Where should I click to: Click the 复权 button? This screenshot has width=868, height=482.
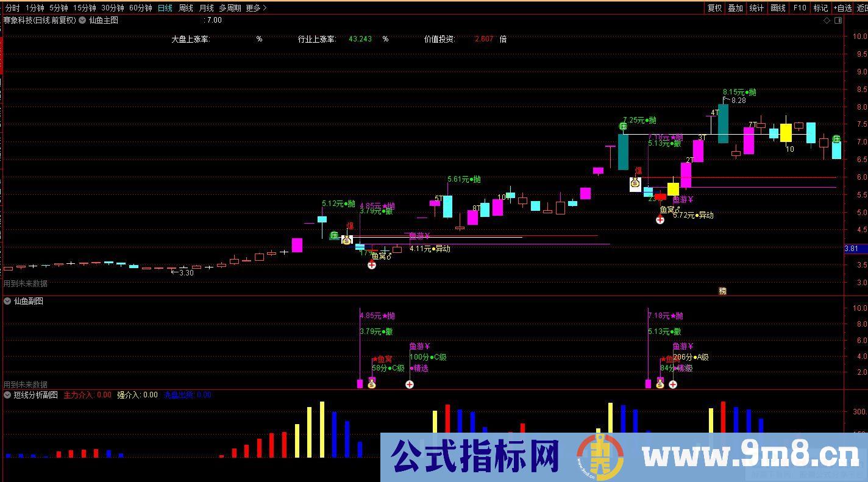pyautogui.click(x=714, y=8)
